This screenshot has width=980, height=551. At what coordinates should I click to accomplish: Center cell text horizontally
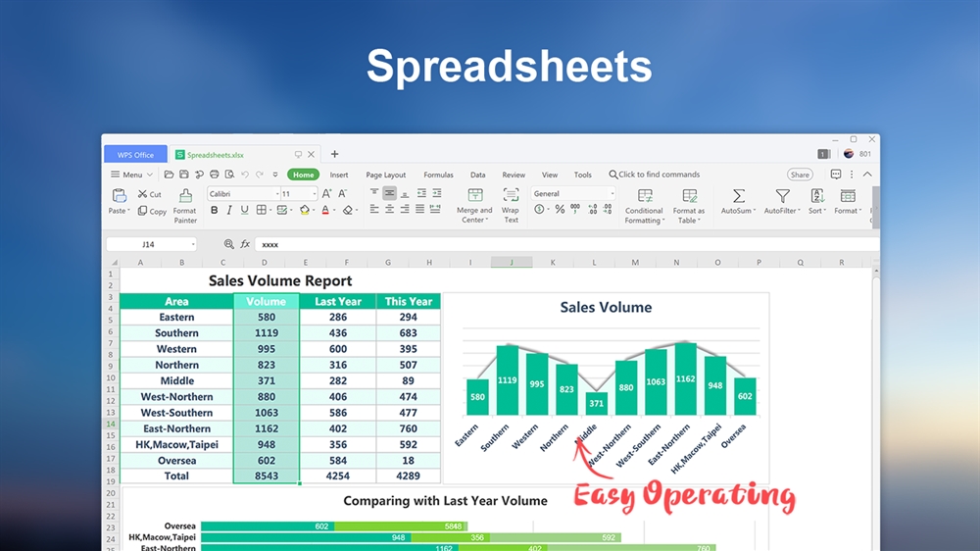pyautogui.click(x=389, y=210)
